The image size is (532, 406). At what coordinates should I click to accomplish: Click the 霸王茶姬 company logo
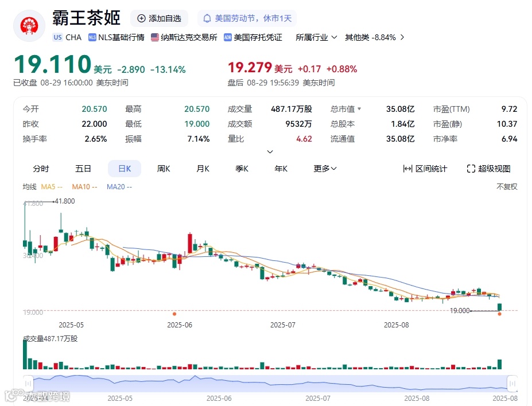click(29, 26)
